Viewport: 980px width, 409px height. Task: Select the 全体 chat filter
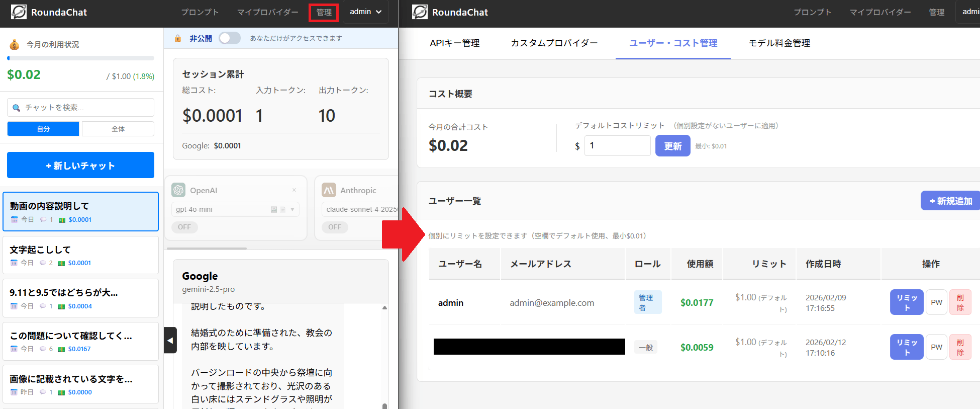pos(118,129)
